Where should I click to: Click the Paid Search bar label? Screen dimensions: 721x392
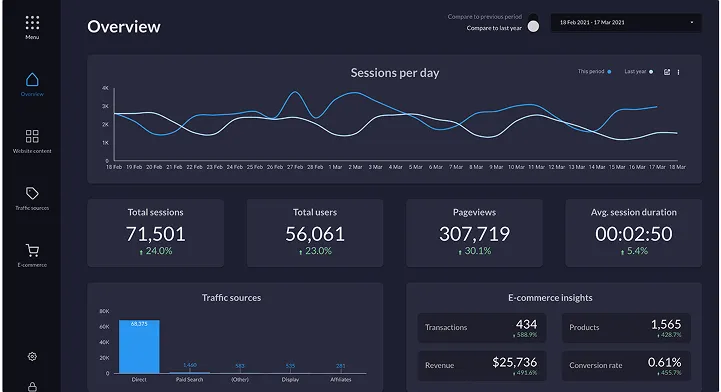[189, 380]
